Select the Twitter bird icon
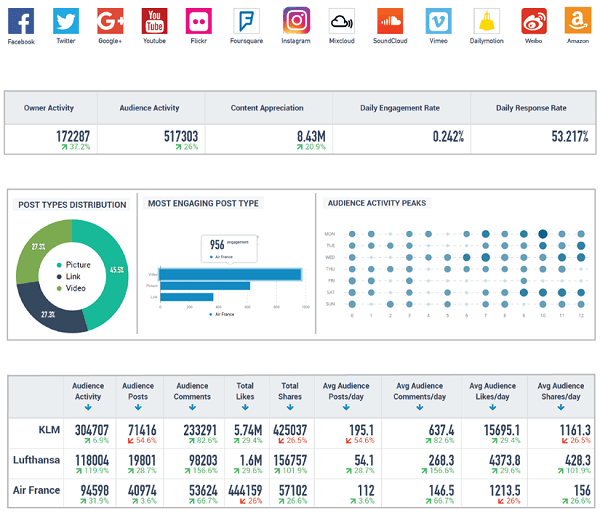Image resolution: width=600 pixels, height=515 pixels. coord(66,21)
